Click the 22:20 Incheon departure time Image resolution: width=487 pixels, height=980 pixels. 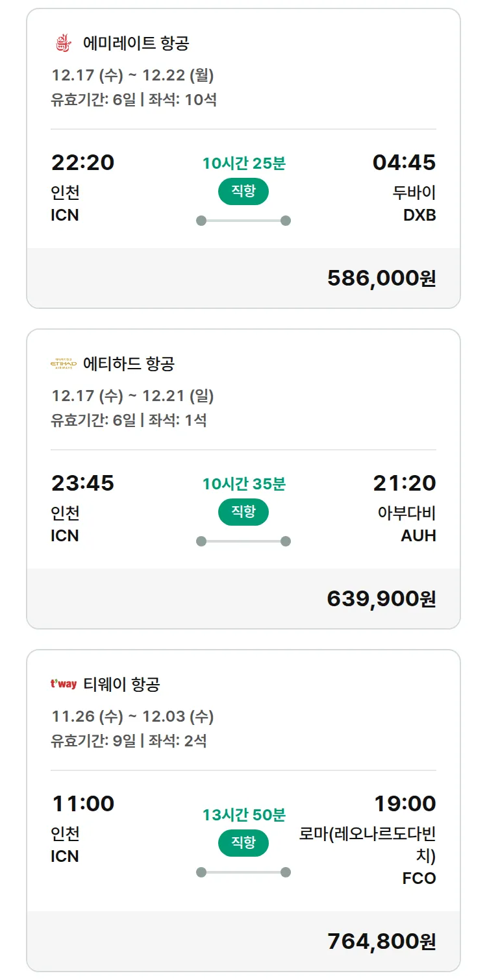(82, 162)
